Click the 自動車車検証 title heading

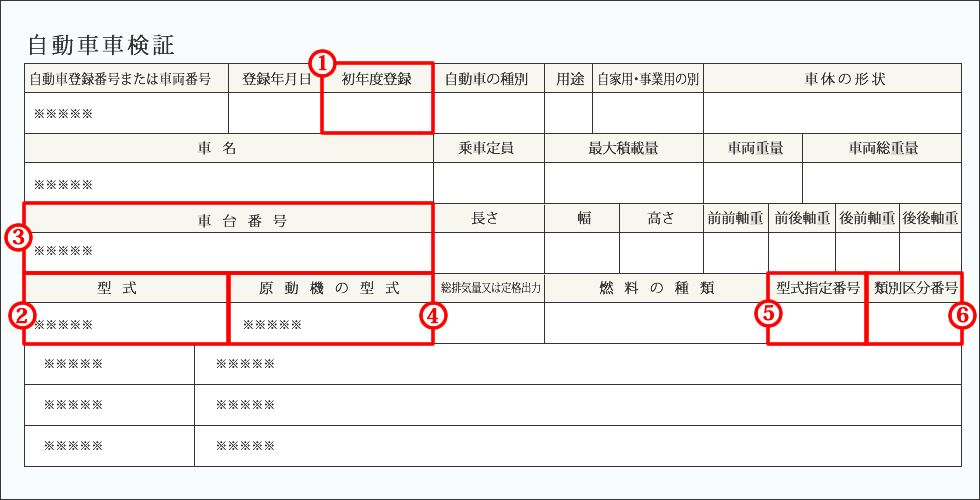[101, 45]
